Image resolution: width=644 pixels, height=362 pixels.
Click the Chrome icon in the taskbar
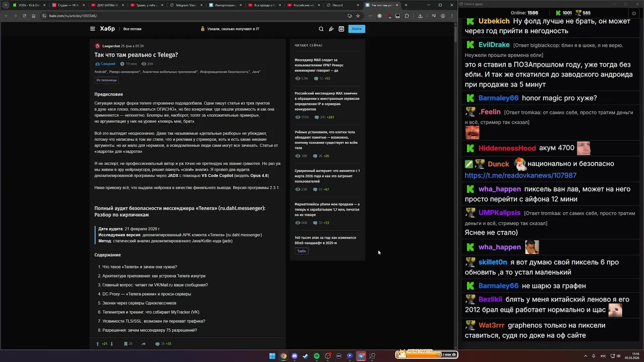(283, 356)
